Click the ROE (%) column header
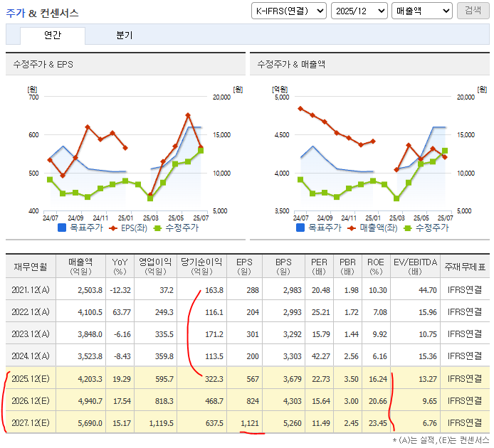The height and width of the screenshot is (448, 494). coord(376,267)
